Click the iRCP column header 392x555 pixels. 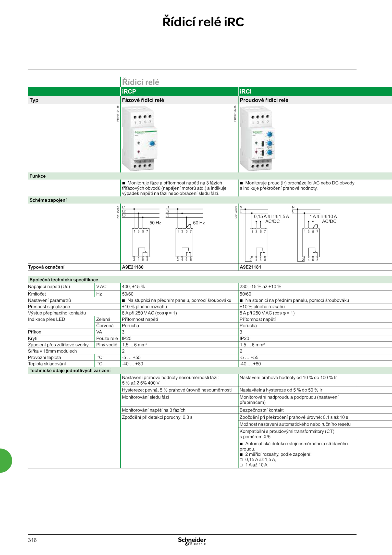point(179,91)
